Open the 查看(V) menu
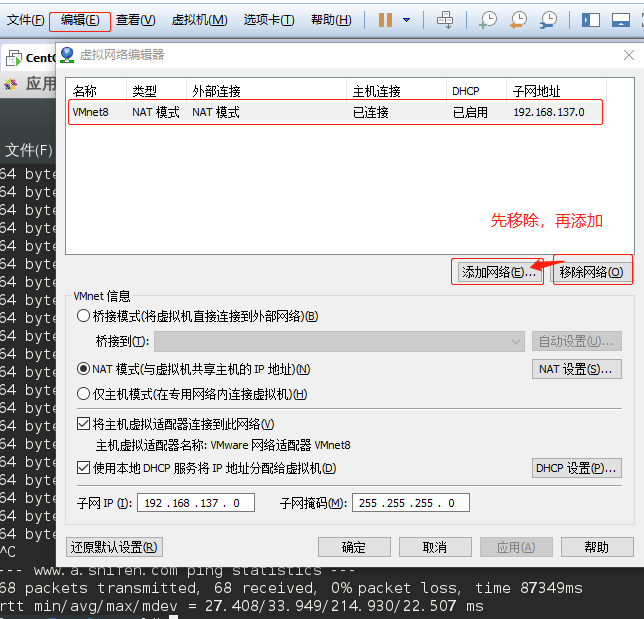This screenshot has width=644, height=619. coord(136,20)
